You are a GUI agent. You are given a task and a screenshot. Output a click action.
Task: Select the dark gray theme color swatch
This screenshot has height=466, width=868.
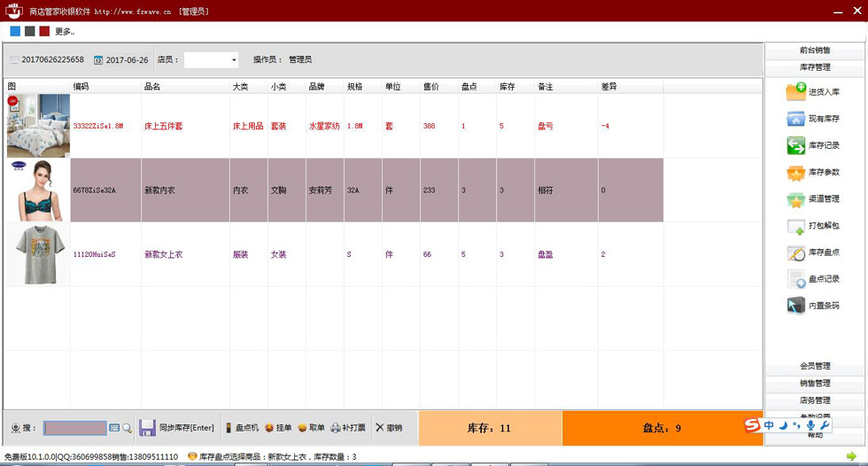point(30,32)
